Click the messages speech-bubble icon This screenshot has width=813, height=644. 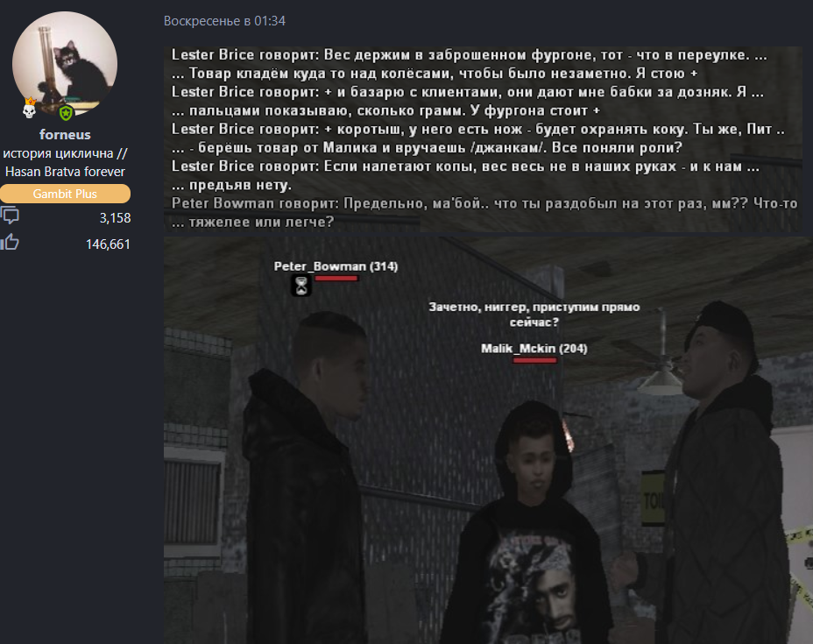point(10,216)
